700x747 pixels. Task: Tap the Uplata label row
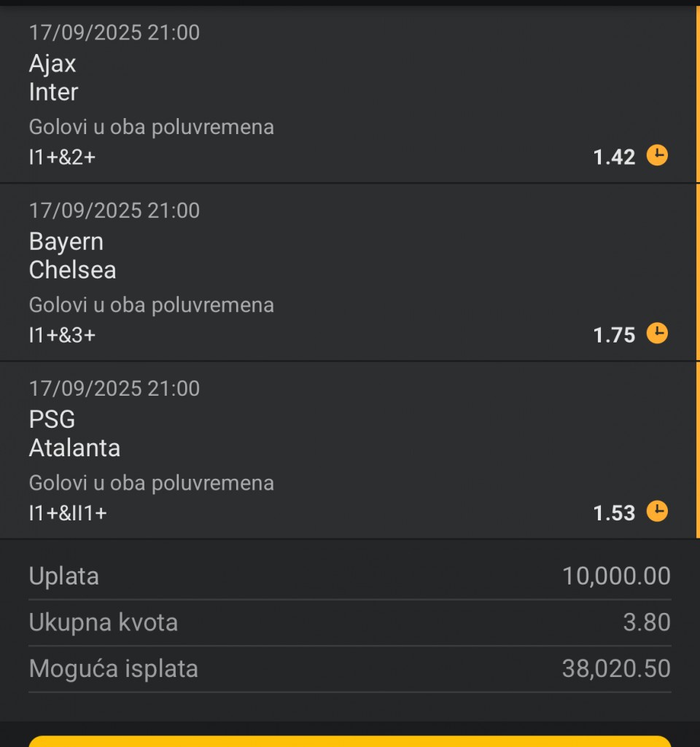point(350,576)
